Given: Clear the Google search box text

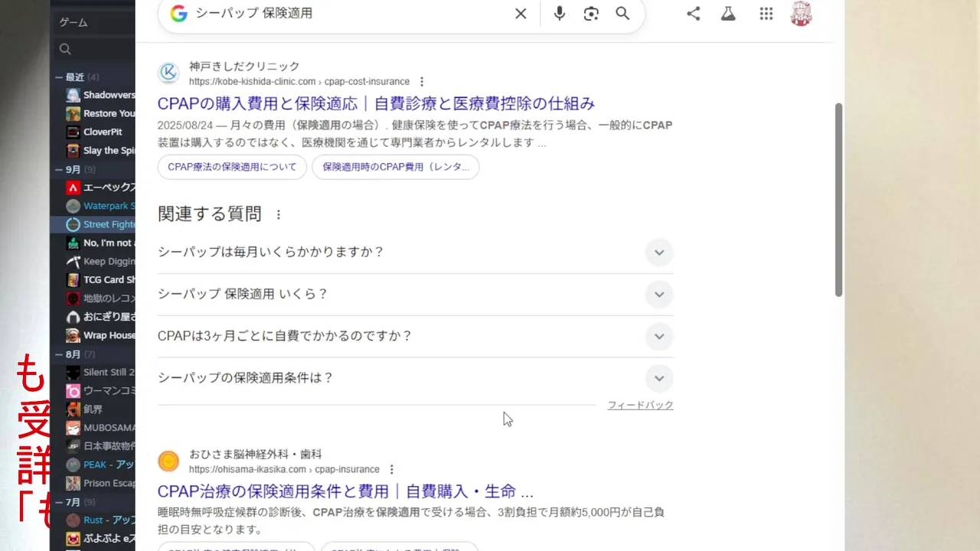Looking at the screenshot, I should [521, 14].
